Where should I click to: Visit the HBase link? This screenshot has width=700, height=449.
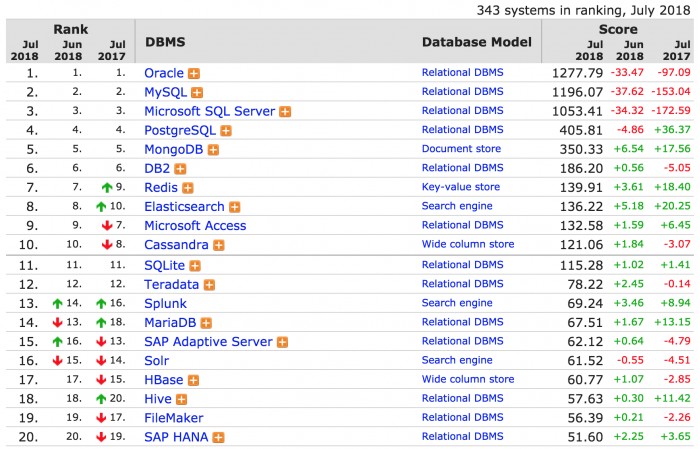(164, 380)
